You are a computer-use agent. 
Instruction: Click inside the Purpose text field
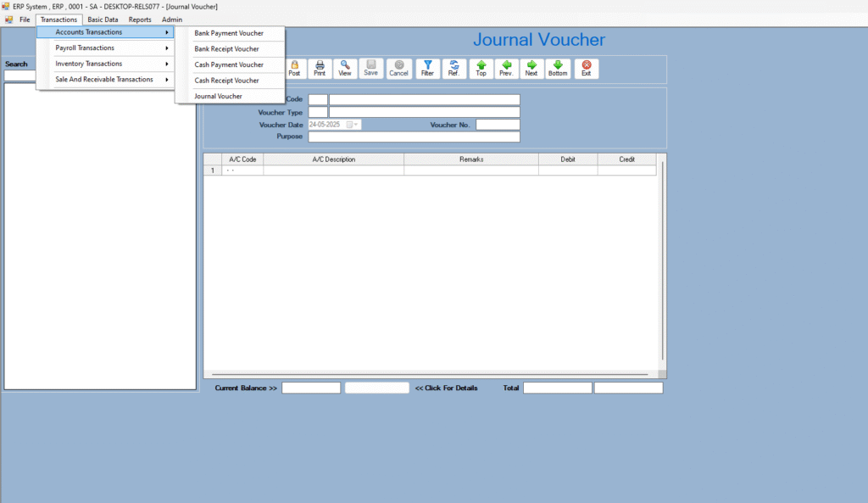(414, 137)
